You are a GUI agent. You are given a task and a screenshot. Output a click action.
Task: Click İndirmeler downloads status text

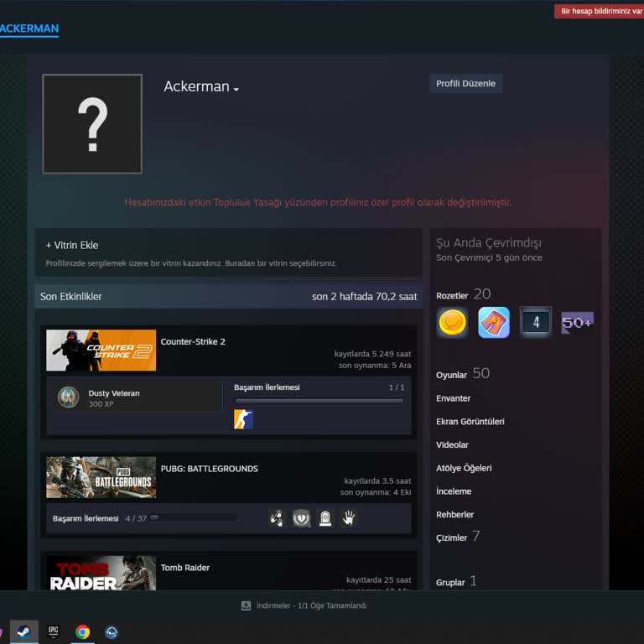311,605
